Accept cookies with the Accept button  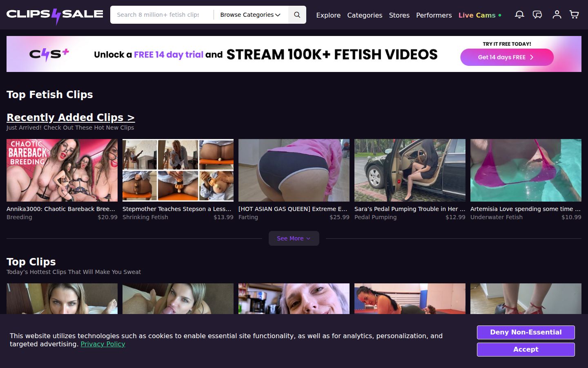[526, 350]
